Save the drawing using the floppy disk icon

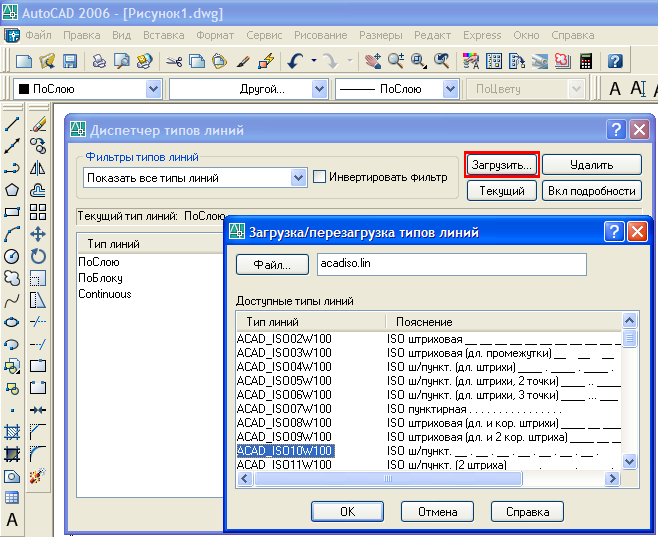click(70, 61)
